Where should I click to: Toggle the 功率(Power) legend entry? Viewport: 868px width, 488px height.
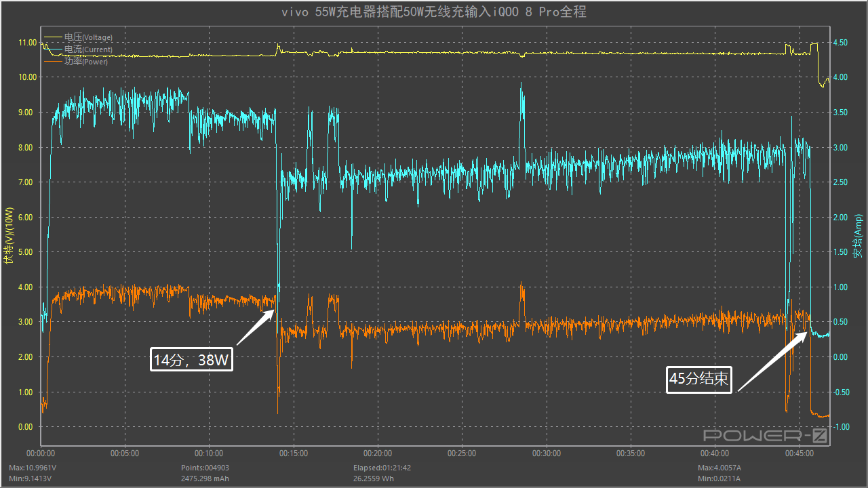coord(85,62)
